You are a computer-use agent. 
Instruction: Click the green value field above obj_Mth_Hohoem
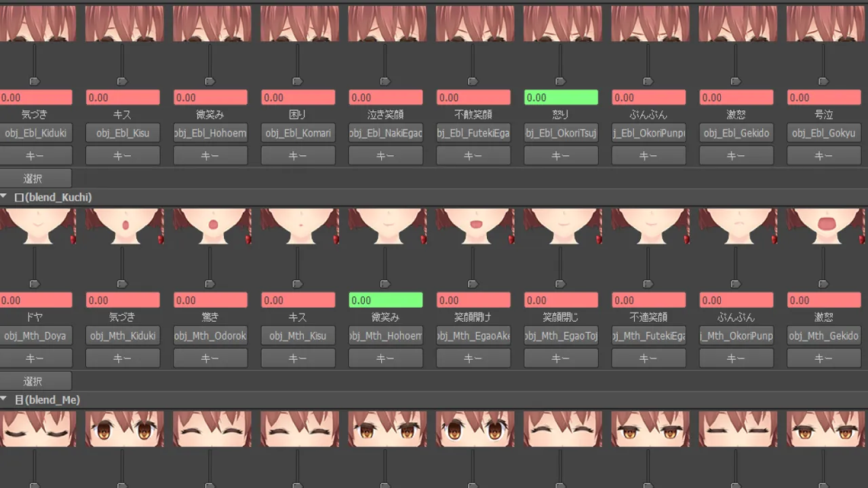tap(385, 300)
